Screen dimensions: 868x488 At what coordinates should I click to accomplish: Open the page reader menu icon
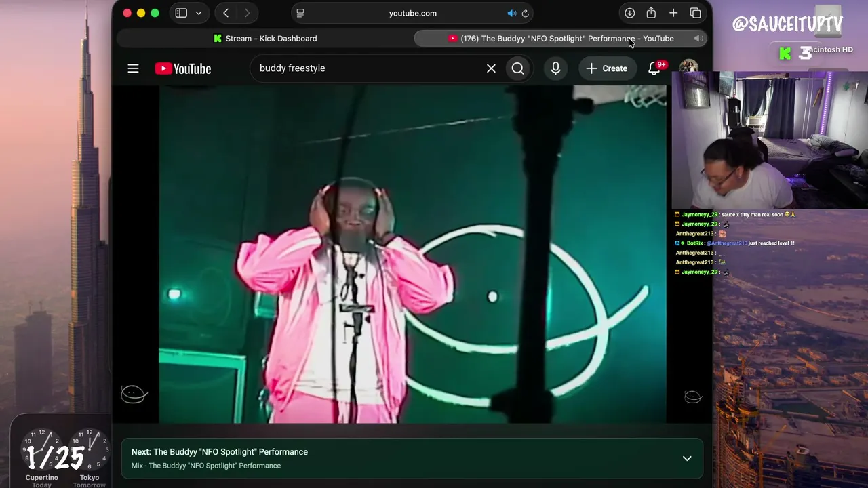(x=300, y=13)
